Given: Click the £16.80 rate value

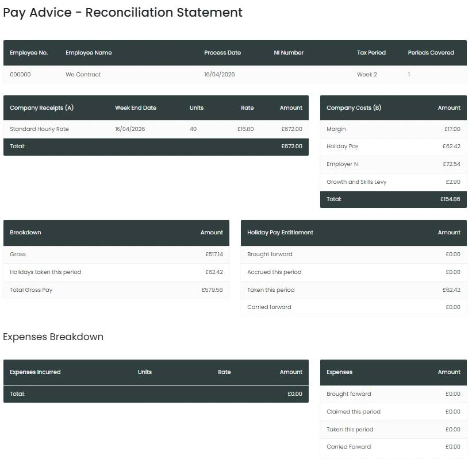Looking at the screenshot, I should point(245,129).
